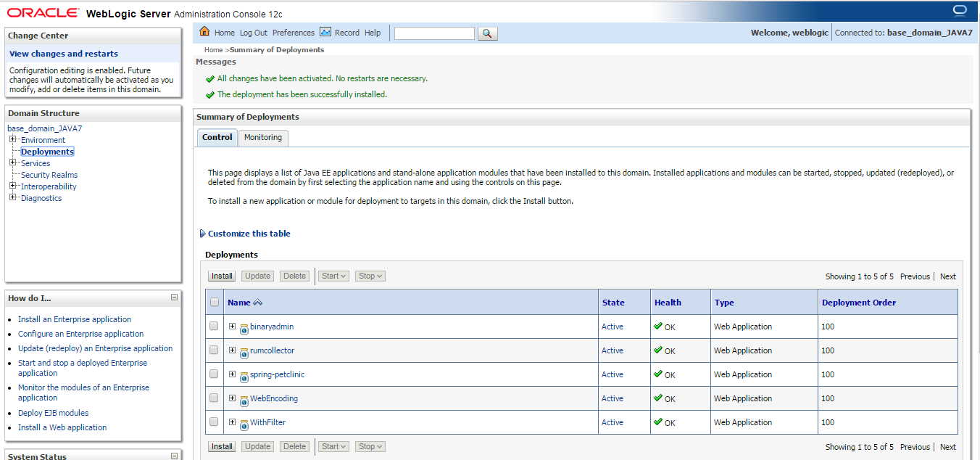Expand the binaryadmin deployment row
This screenshot has width=980, height=460.
(233, 326)
